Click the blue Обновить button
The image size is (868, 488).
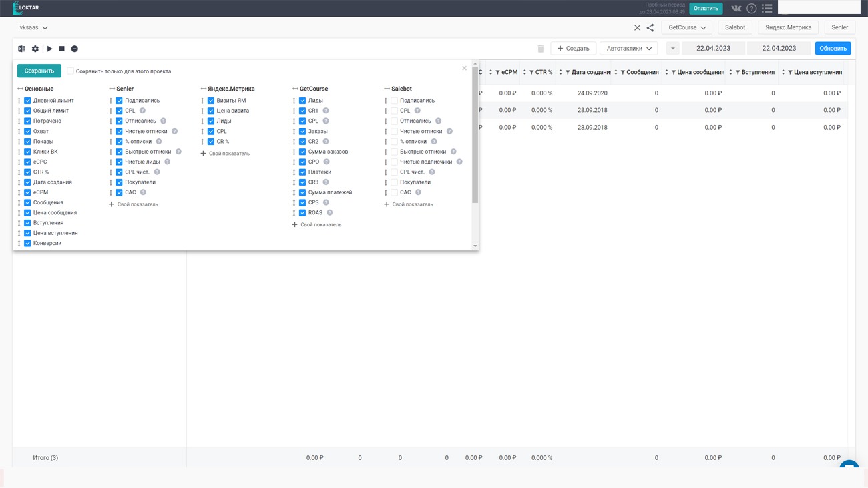point(833,49)
